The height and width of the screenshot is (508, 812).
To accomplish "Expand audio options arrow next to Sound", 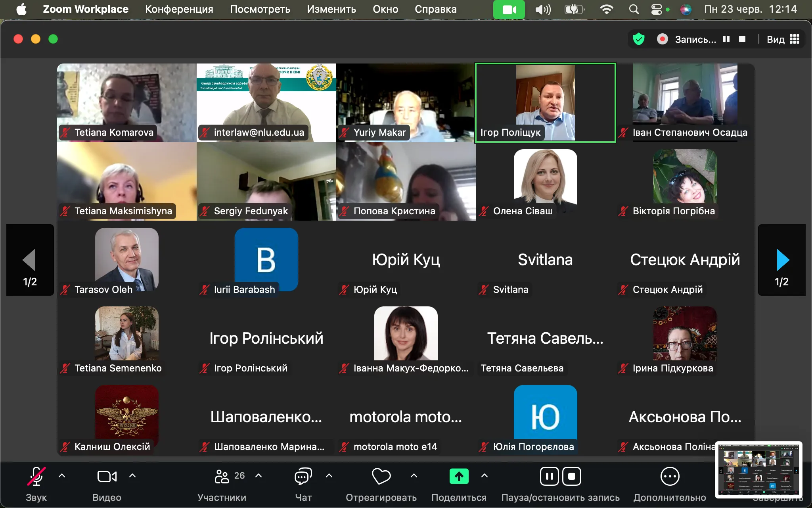I will pos(62,475).
